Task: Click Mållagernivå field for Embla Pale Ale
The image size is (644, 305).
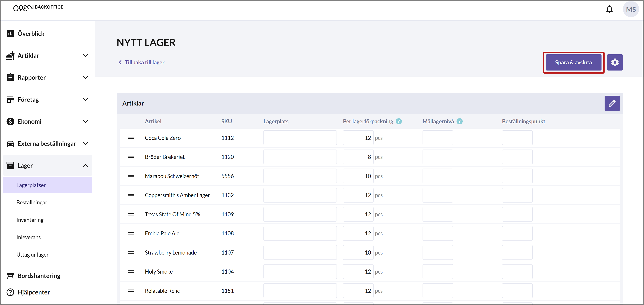Action: pyautogui.click(x=437, y=233)
